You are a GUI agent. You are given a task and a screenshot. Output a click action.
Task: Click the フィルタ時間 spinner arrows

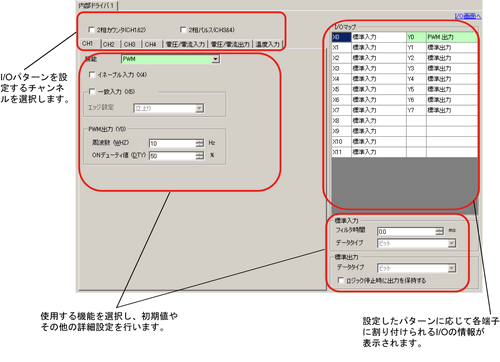440,231
